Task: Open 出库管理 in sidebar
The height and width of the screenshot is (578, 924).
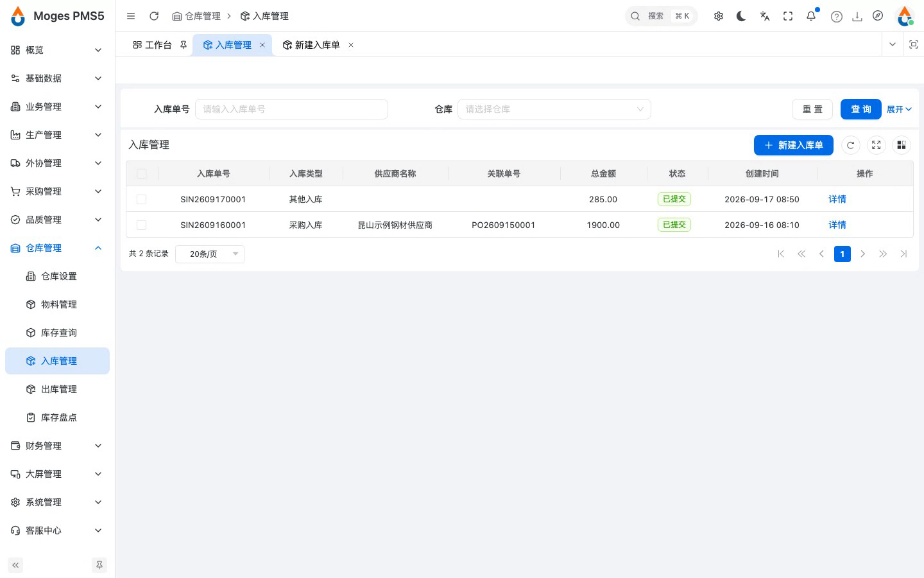Action: (57, 389)
